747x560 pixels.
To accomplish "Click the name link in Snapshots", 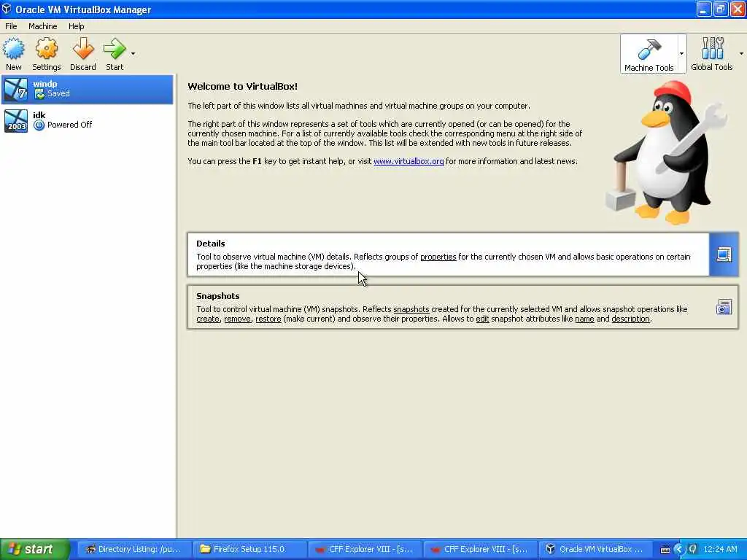I will (584, 319).
